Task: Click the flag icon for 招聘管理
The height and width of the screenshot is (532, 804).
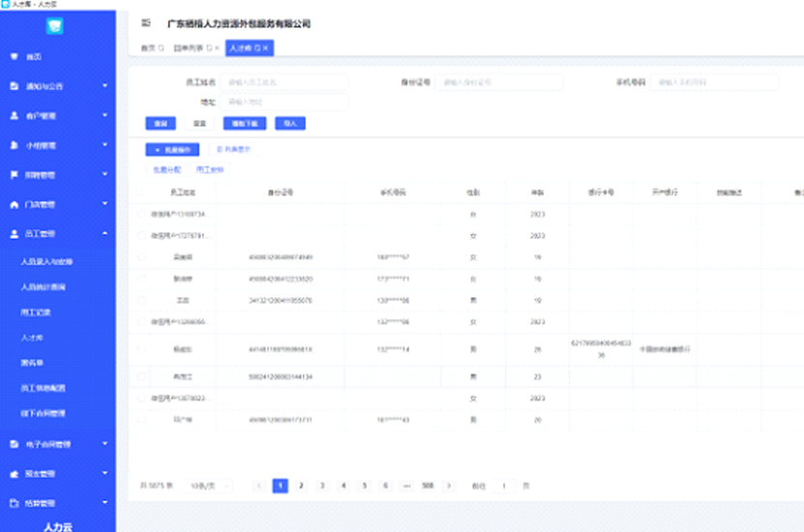Action: pyautogui.click(x=14, y=175)
